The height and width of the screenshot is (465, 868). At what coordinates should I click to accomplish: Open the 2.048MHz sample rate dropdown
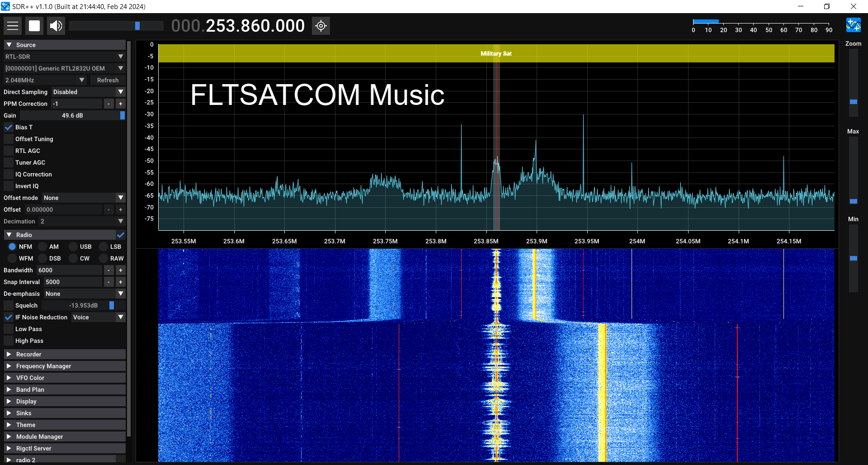click(x=45, y=80)
